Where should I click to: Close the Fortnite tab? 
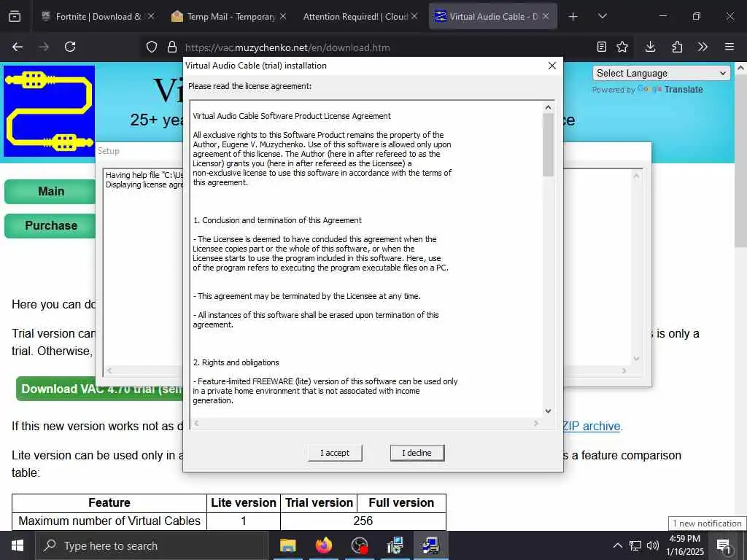tap(151, 16)
